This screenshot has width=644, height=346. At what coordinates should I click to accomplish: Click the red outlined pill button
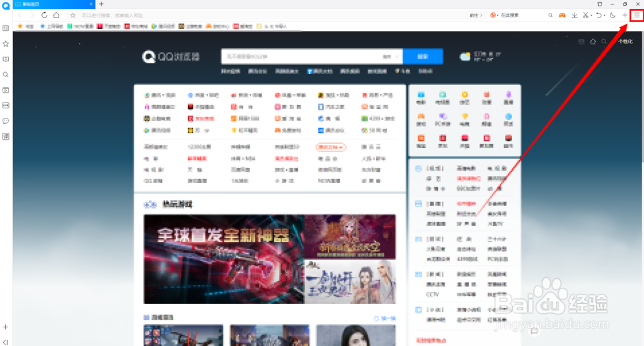330,147
